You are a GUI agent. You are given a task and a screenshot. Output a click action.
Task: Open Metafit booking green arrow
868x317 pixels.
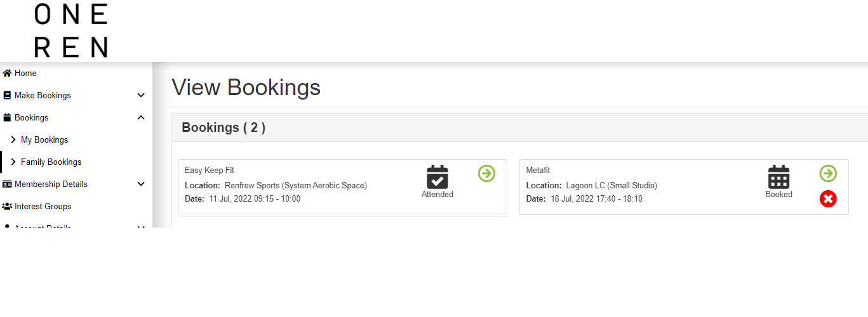pyautogui.click(x=828, y=173)
